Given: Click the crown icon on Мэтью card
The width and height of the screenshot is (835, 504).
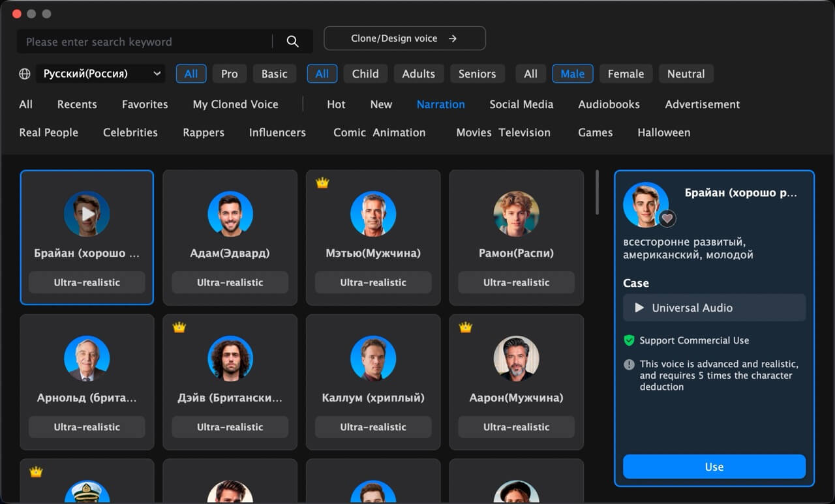Looking at the screenshot, I should click(x=322, y=183).
